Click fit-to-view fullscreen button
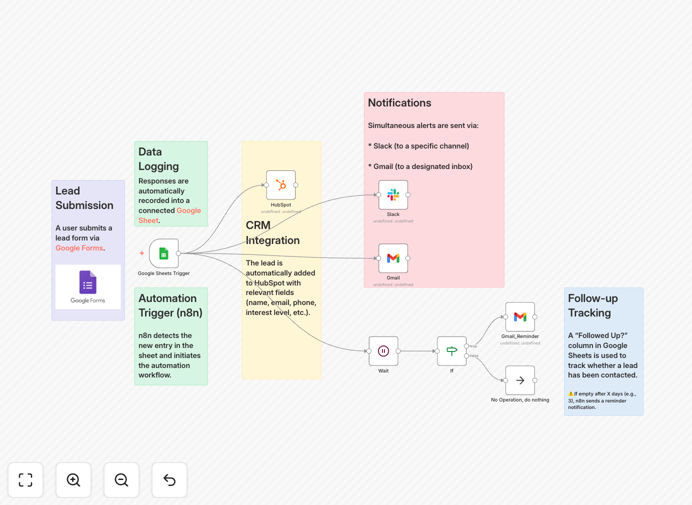This screenshot has width=692, height=505. coord(26,480)
